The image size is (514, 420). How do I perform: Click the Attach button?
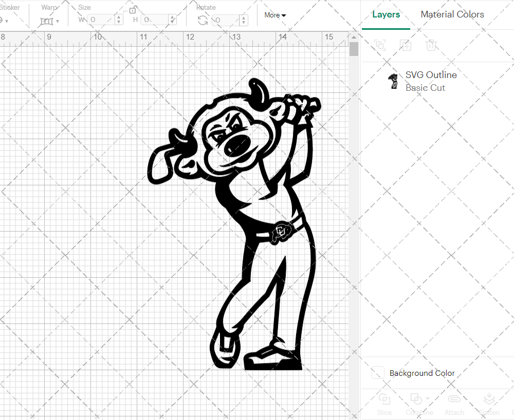pyautogui.click(x=454, y=405)
